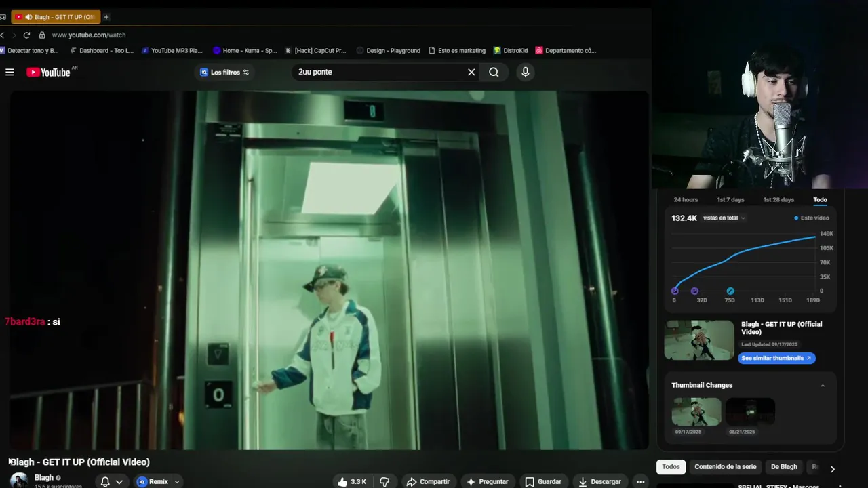The width and height of the screenshot is (868, 488).
Task: Open the 'DistroKid' bookmark
Action: click(x=511, y=50)
